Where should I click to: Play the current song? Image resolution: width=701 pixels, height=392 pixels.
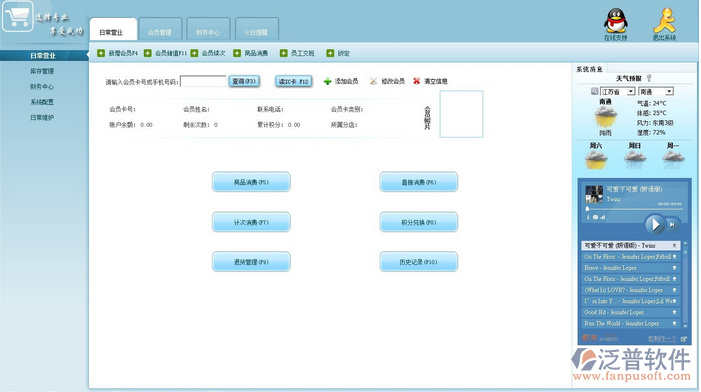click(655, 224)
